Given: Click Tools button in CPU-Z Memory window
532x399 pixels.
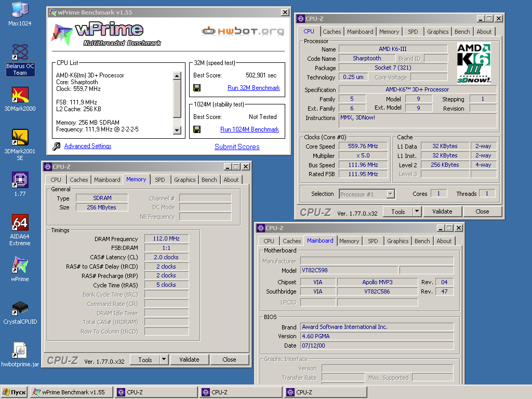Looking at the screenshot, I should [145, 360].
